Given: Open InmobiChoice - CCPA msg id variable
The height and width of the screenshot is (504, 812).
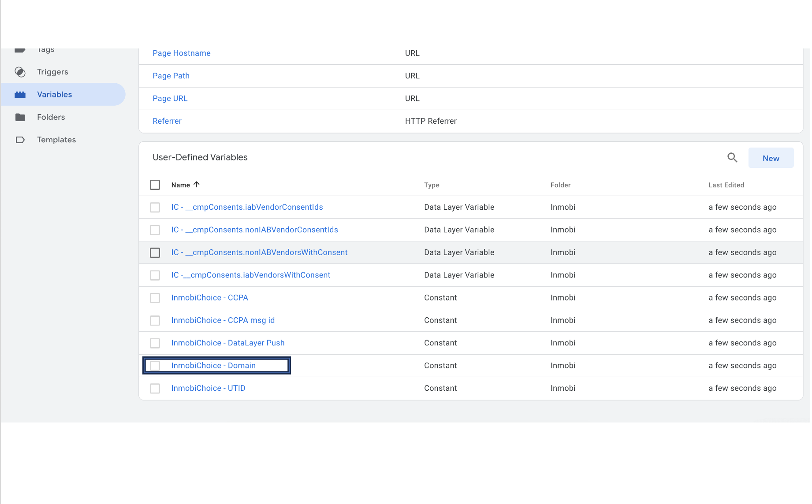Looking at the screenshot, I should (223, 320).
